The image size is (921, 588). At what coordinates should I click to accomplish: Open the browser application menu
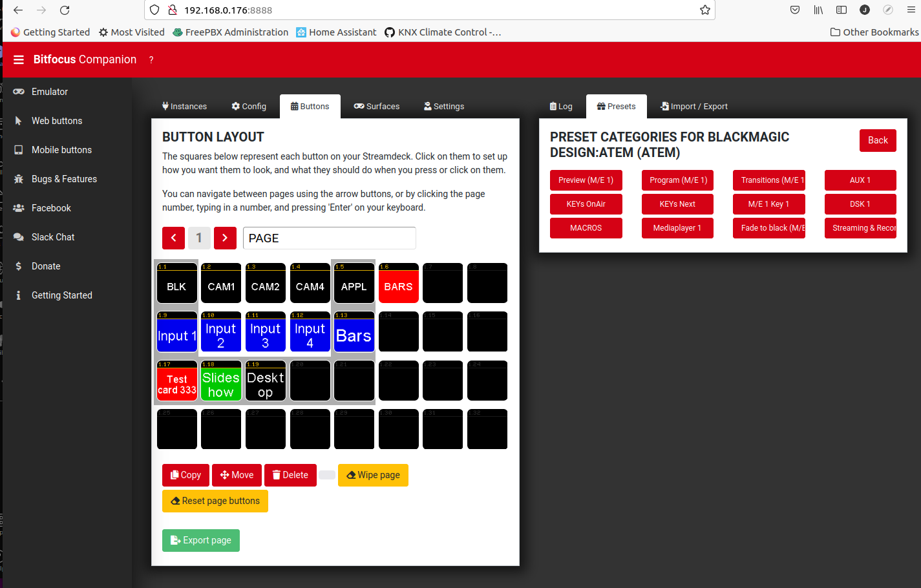911,10
